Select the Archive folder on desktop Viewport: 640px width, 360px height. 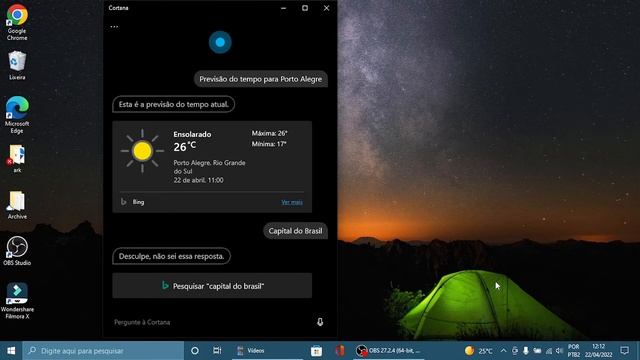coord(17,205)
